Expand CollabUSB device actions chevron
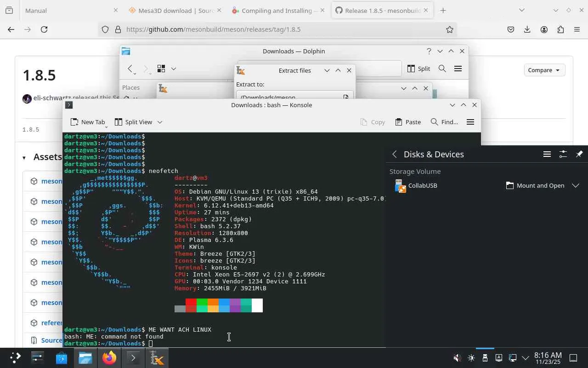Screen dimensions: 588x368 click(576, 185)
